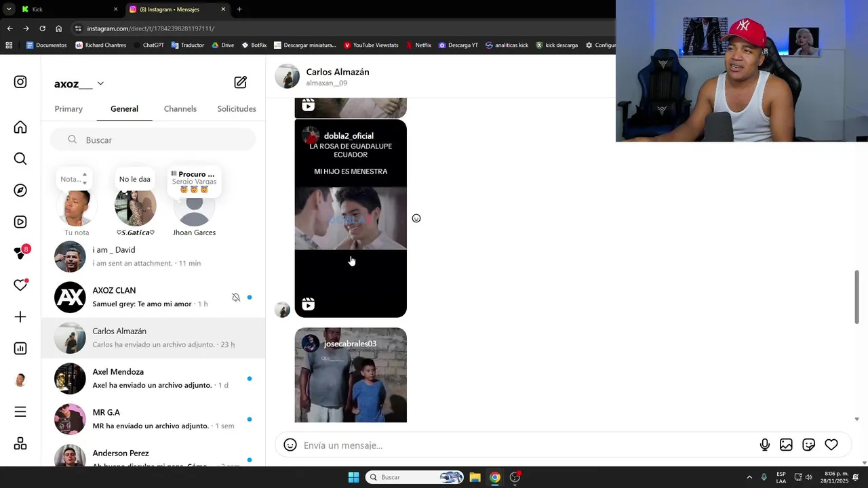Open the Traductor bookmark
This screenshot has height=488, width=868.
point(188,45)
